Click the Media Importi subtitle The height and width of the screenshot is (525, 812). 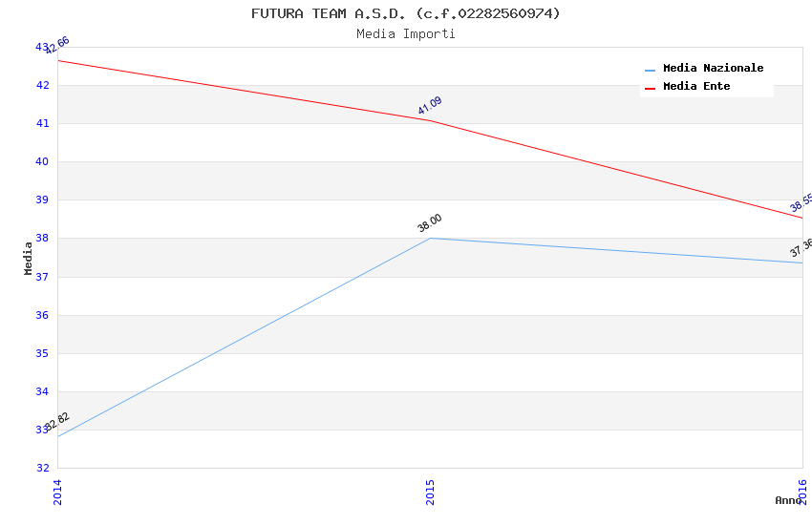[406, 33]
